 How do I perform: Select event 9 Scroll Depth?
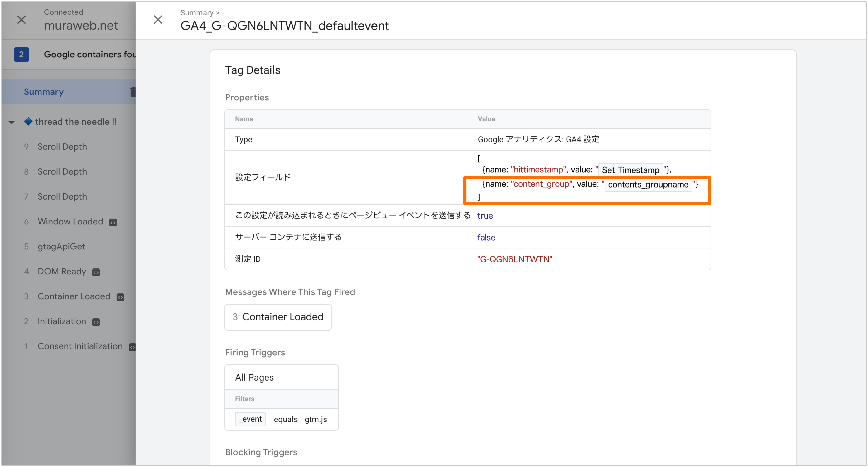(x=62, y=147)
